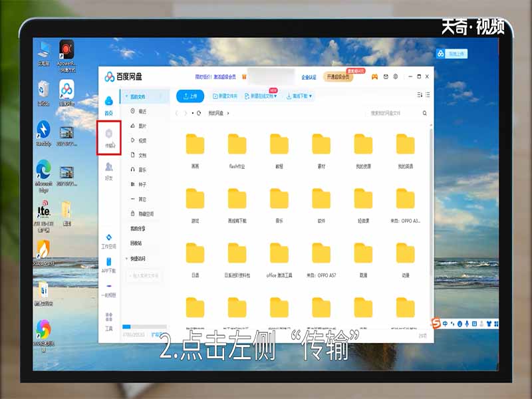This screenshot has height=399, width=532.
Task: Switch to grid view layout
Action: (420, 94)
